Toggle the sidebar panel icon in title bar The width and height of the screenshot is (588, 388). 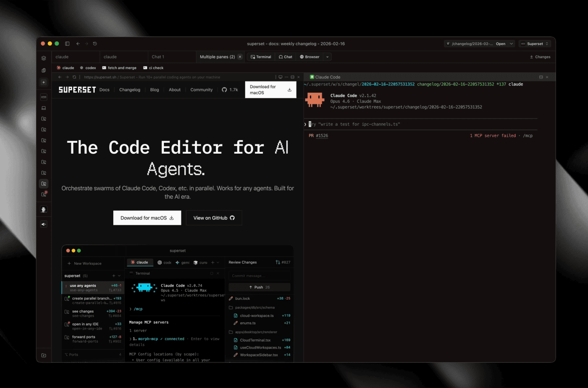tap(67, 44)
